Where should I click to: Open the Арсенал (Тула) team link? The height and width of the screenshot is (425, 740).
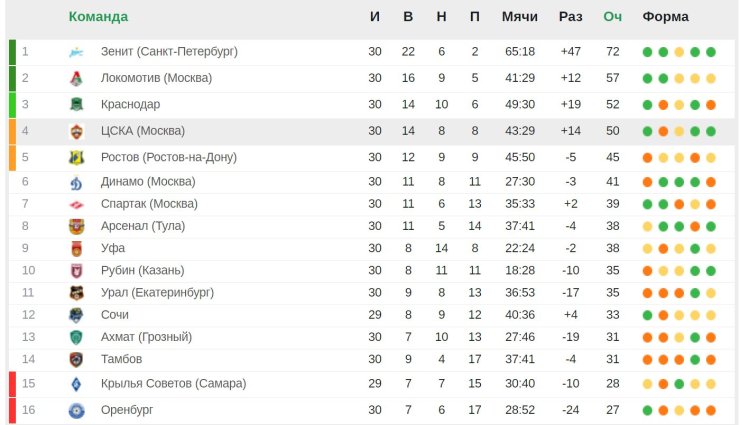point(143,226)
